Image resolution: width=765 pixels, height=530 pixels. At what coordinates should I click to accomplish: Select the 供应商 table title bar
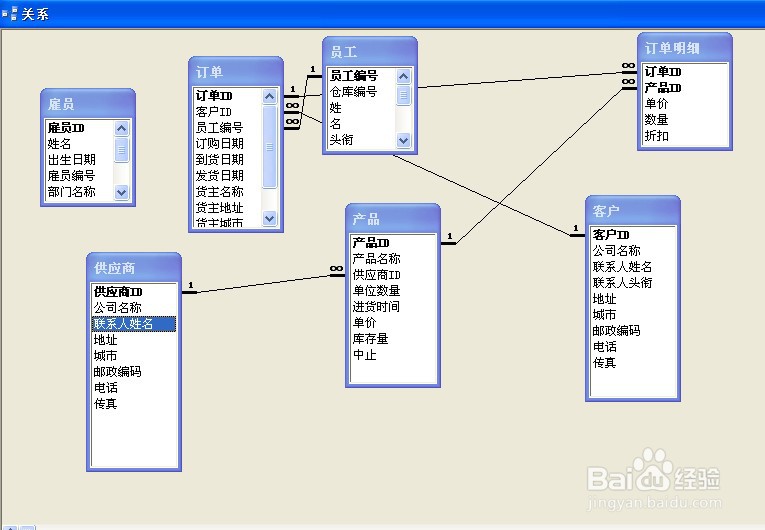(x=134, y=267)
